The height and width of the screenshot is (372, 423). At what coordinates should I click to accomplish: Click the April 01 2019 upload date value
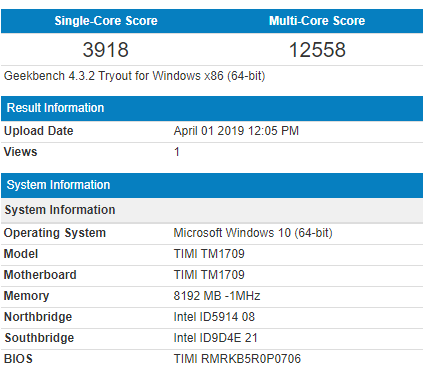[x=236, y=131]
